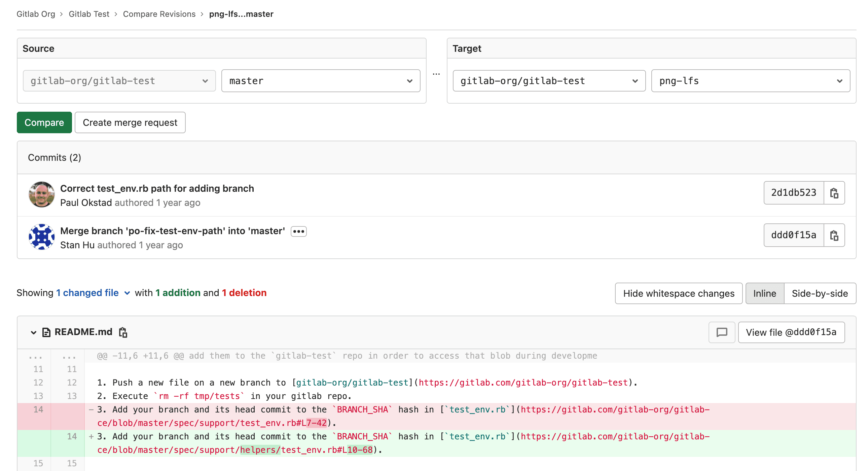Copy commit SHA 2d1db523
This screenshot has height=471, width=868.
tap(834, 193)
